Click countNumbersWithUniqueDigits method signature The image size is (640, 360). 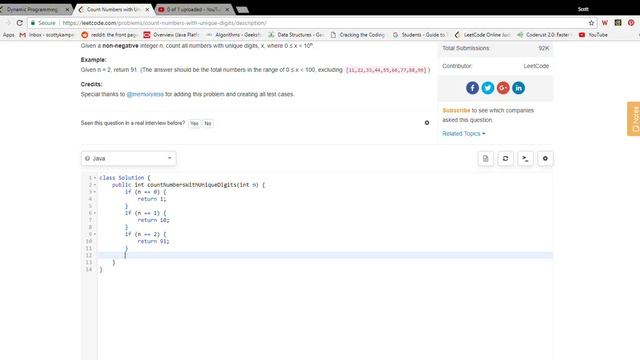[x=188, y=185]
